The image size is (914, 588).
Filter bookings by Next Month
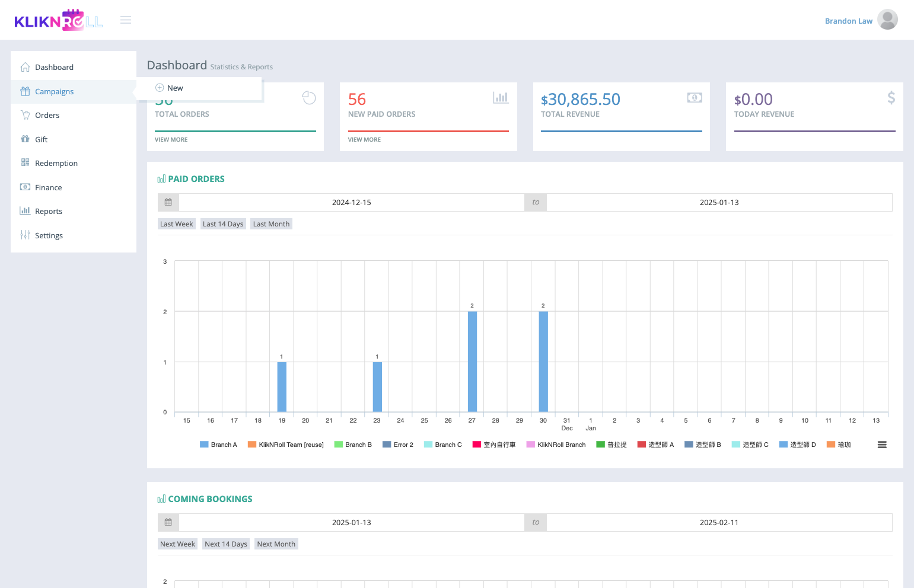coord(276,544)
